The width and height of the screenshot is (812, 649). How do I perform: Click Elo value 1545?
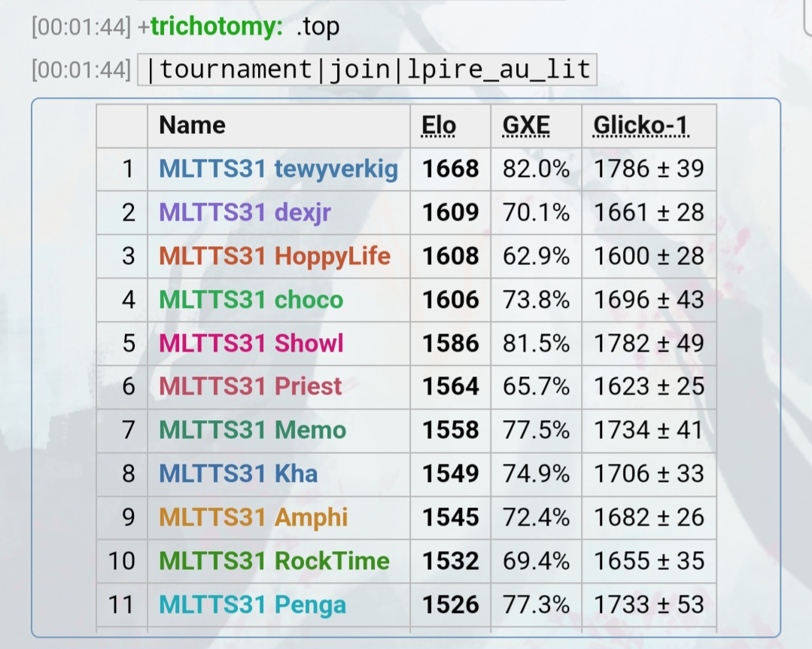(451, 517)
